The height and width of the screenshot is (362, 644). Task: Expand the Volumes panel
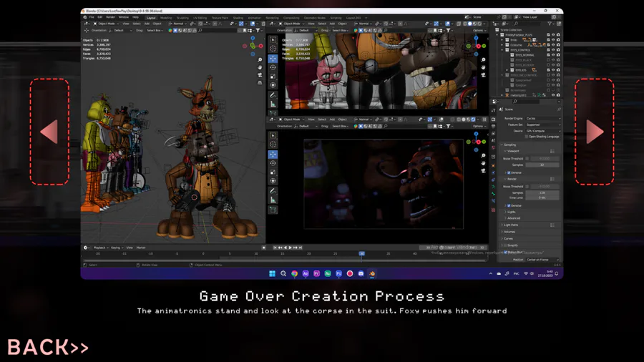tap(508, 232)
